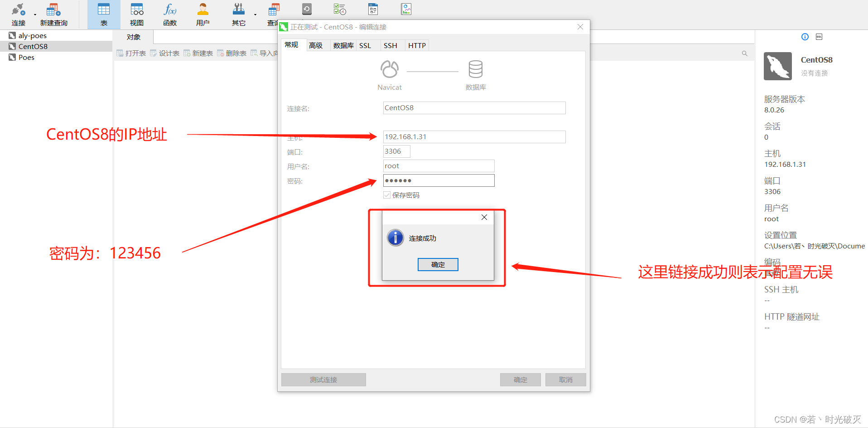Image resolution: width=868 pixels, height=428 pixels.
Task: Click the Navicat icon in connection diagram
Action: pyautogui.click(x=390, y=69)
